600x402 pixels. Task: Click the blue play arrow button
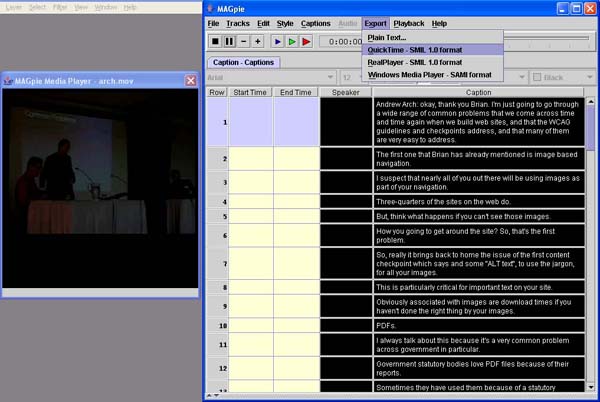[277, 41]
